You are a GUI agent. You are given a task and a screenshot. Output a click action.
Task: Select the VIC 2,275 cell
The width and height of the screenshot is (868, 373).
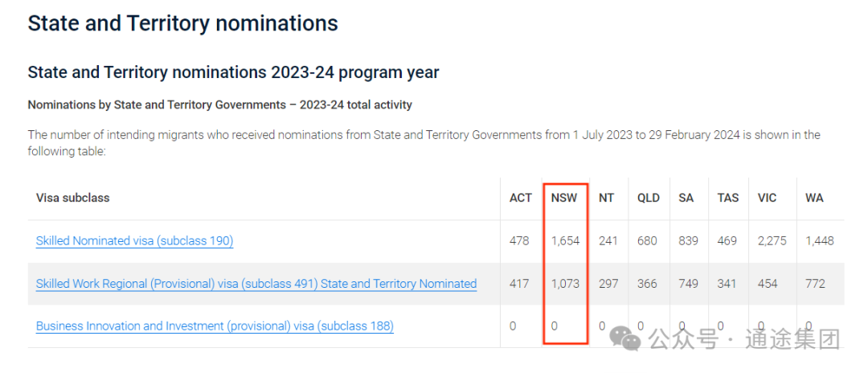[772, 241]
